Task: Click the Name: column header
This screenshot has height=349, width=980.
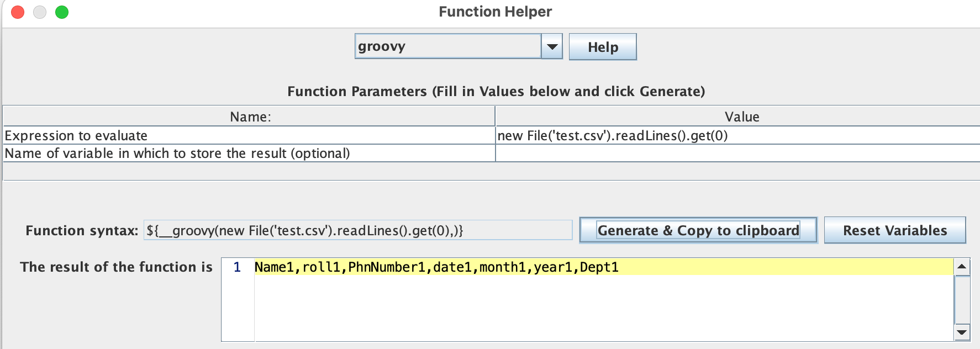Action: point(250,117)
